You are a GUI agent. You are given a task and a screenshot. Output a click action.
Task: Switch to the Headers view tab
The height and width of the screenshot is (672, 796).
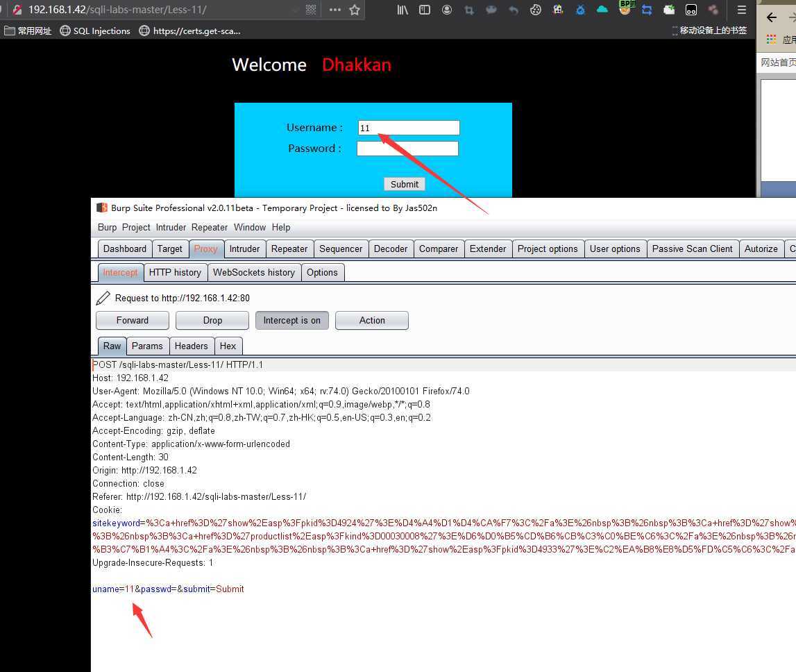coord(192,346)
